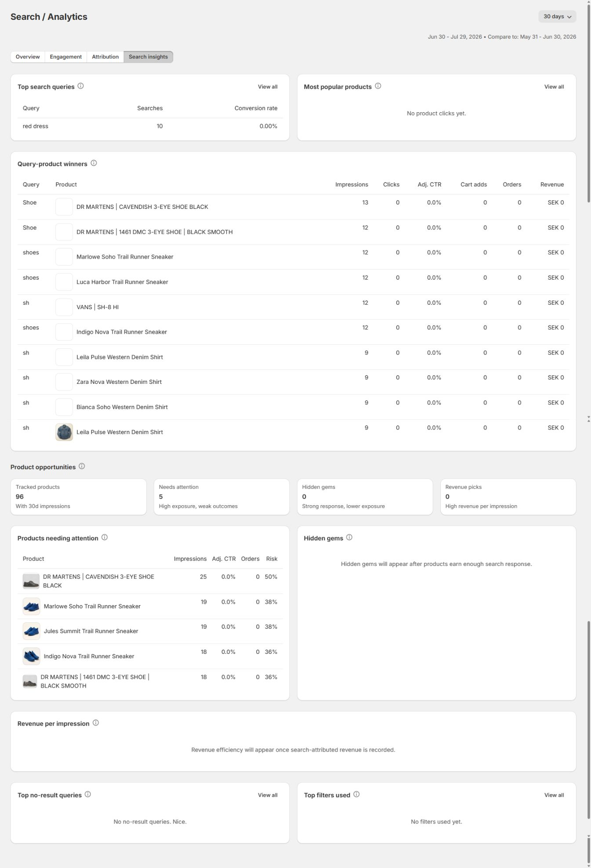Open Luca Harbor Trail Runner Sneaker row

pyautogui.click(x=293, y=282)
